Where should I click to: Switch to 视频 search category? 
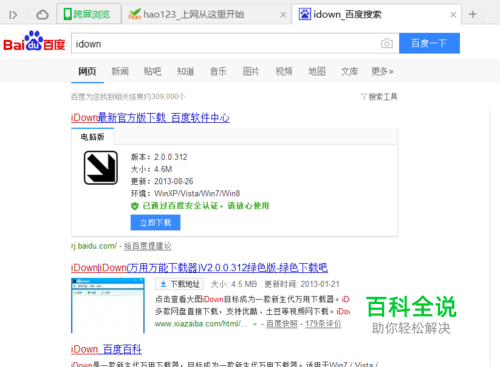284,71
